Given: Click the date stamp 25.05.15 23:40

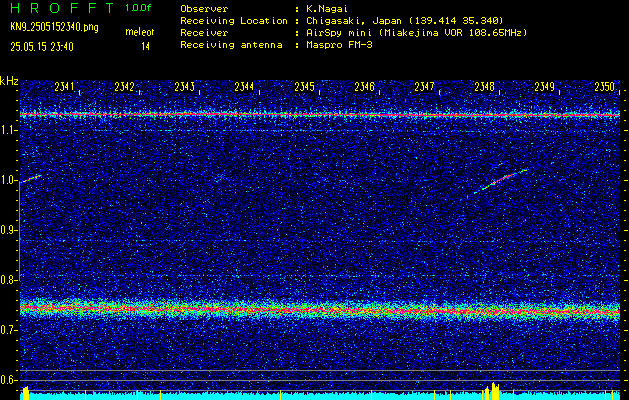Looking at the screenshot, I should pos(42,47).
